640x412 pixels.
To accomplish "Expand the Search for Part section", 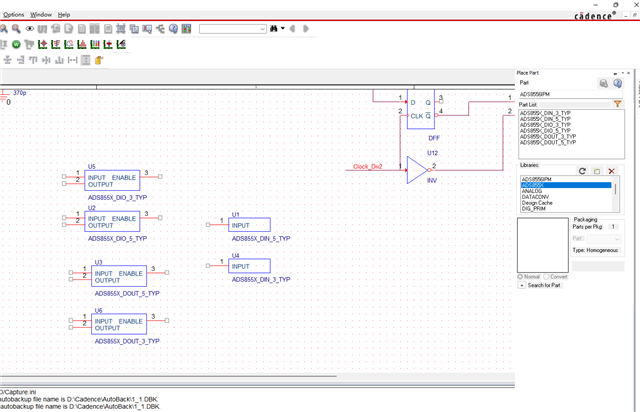I will (x=522, y=285).
